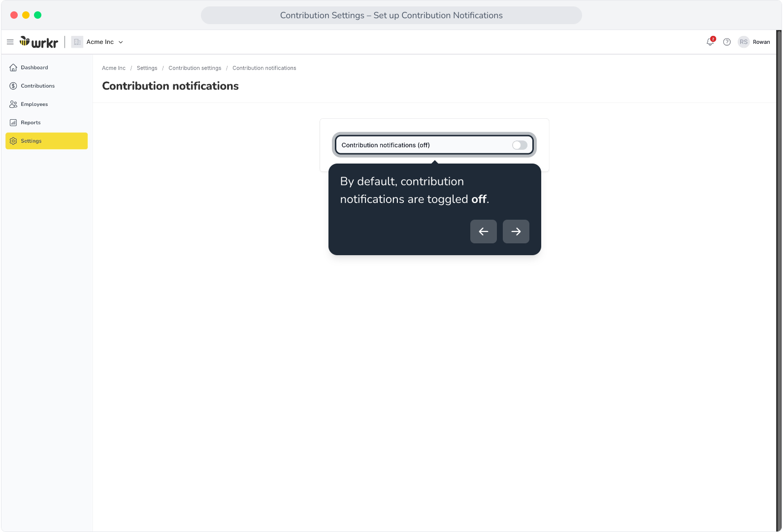Minimize the window with the yellow button
The height and width of the screenshot is (532, 783).
pyautogui.click(x=26, y=15)
